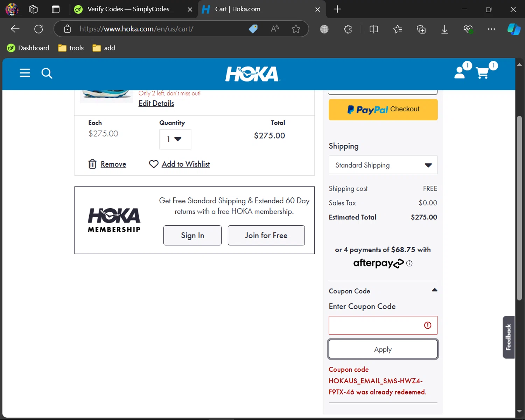Toggle split screen view
525x420 pixels.
(374, 29)
